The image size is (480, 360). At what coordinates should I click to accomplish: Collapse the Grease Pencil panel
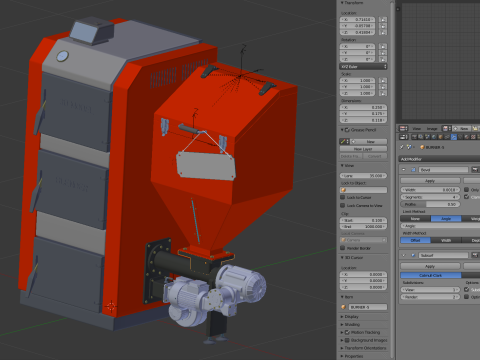pos(342,130)
